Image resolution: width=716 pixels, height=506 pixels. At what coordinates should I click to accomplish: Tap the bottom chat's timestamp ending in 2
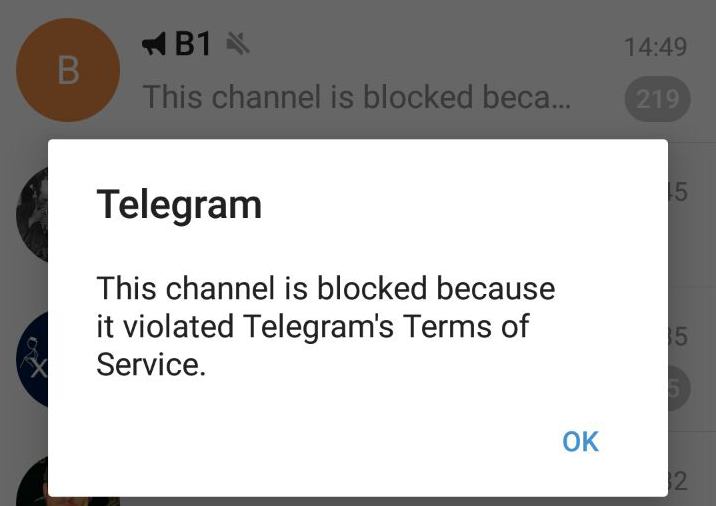coord(678,481)
